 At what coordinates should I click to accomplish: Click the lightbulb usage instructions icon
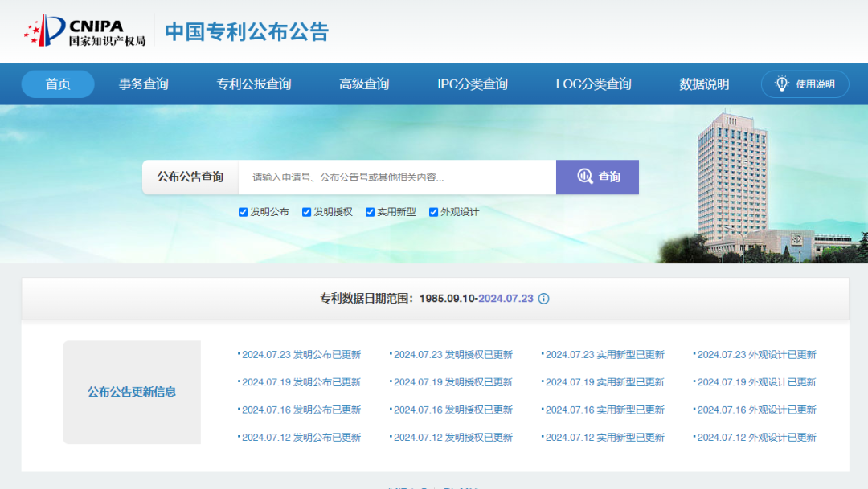[x=781, y=84]
